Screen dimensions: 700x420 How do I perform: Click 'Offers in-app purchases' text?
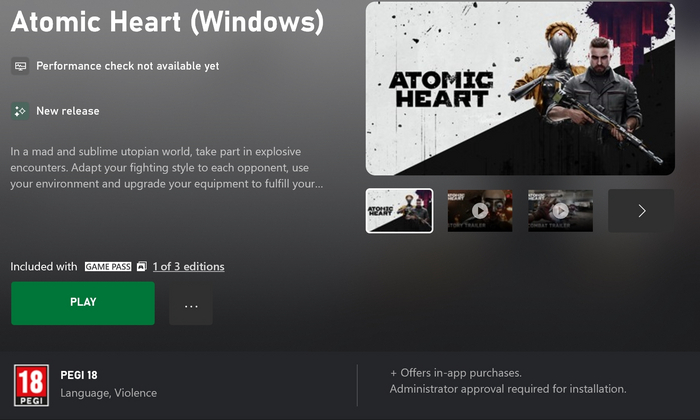(456, 373)
